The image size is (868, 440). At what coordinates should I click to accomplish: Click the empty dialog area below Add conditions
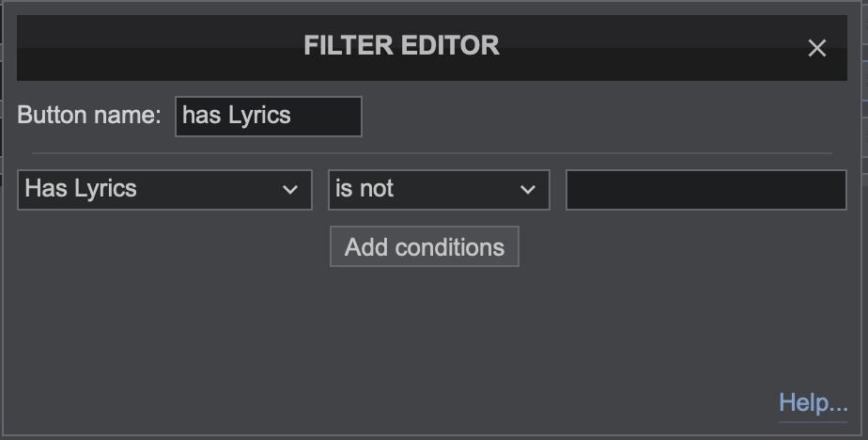tap(423, 338)
